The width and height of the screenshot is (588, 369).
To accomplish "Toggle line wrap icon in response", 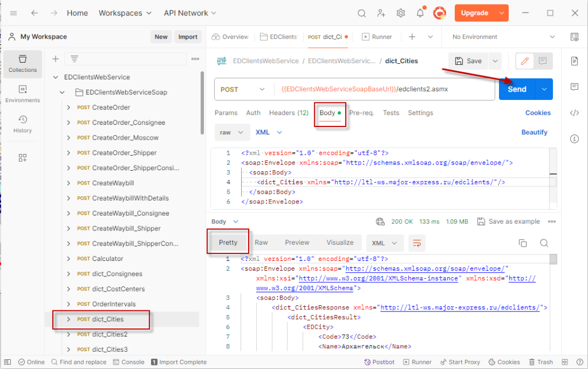I will click(x=417, y=243).
